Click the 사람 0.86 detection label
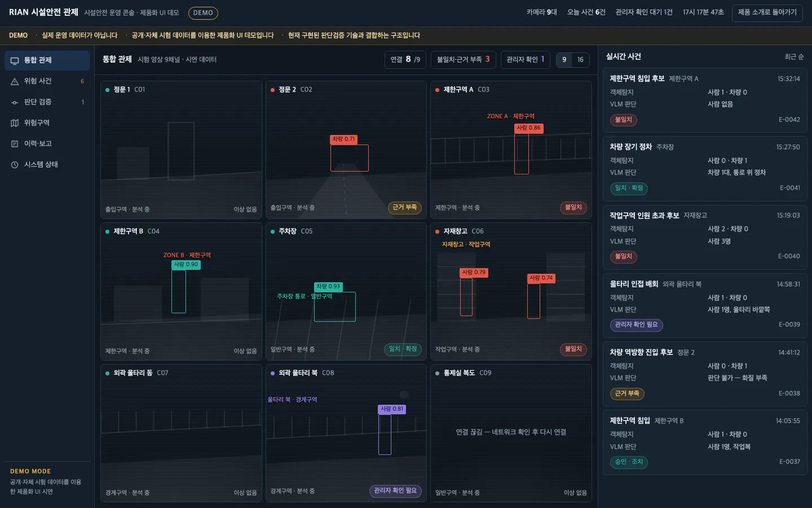 tap(529, 128)
